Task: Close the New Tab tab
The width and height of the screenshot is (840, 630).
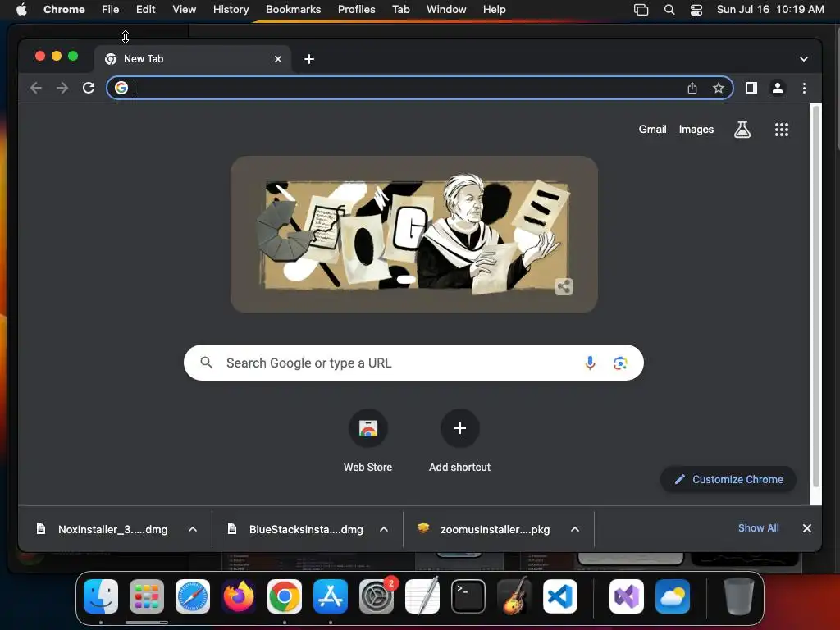Action: [277, 59]
